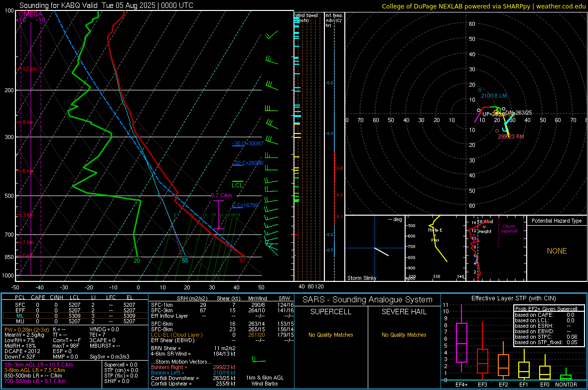588x390 pixels.
Task: Click the 'MU' parcel row label
Action: [20, 321]
